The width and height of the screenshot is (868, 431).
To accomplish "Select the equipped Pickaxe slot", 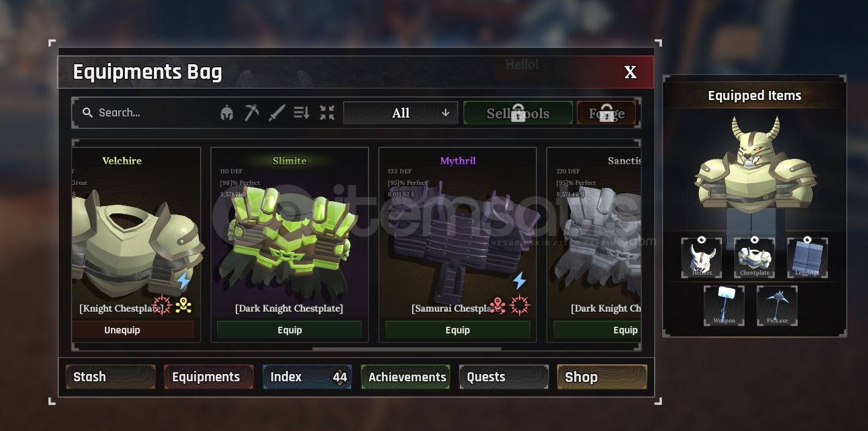I will tap(777, 306).
